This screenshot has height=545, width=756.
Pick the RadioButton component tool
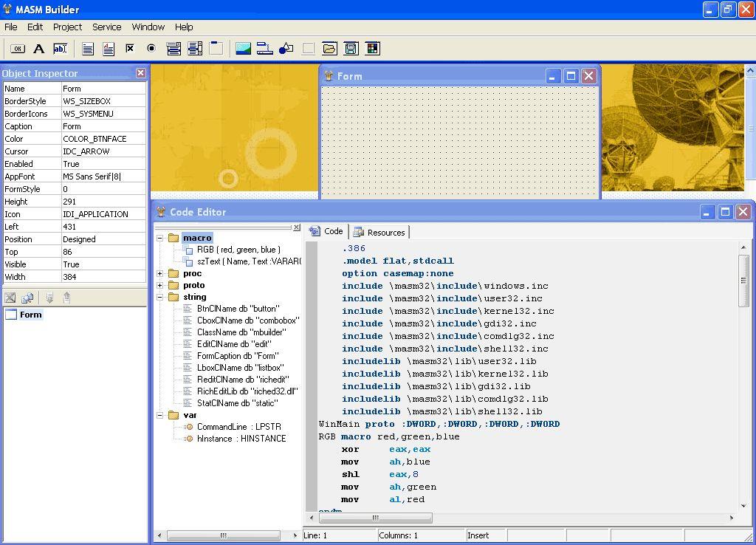pyautogui.click(x=151, y=48)
